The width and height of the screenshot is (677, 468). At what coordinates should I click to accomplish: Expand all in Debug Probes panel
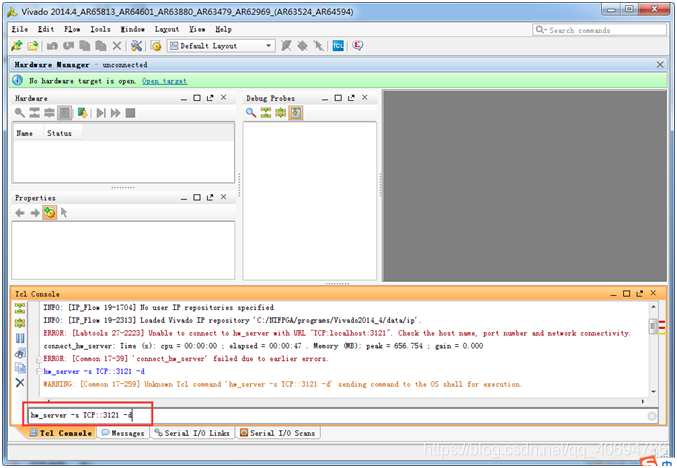(281, 113)
